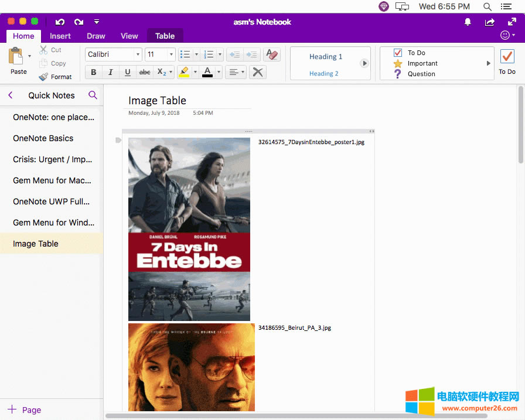Screen dimensions: 525x420
Task: Search notes with the magnifier in sidebar
Action: click(93, 95)
